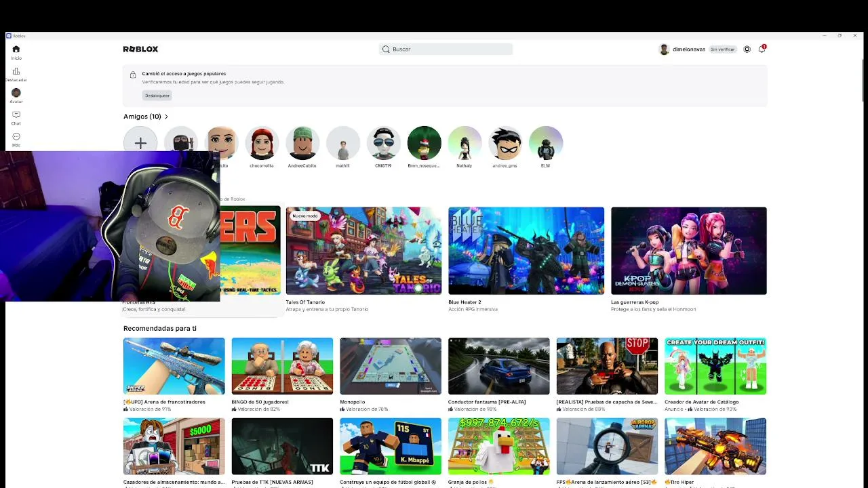The height and width of the screenshot is (488, 868).
Task: Open mathill's friend avatar
Action: [x=343, y=143]
